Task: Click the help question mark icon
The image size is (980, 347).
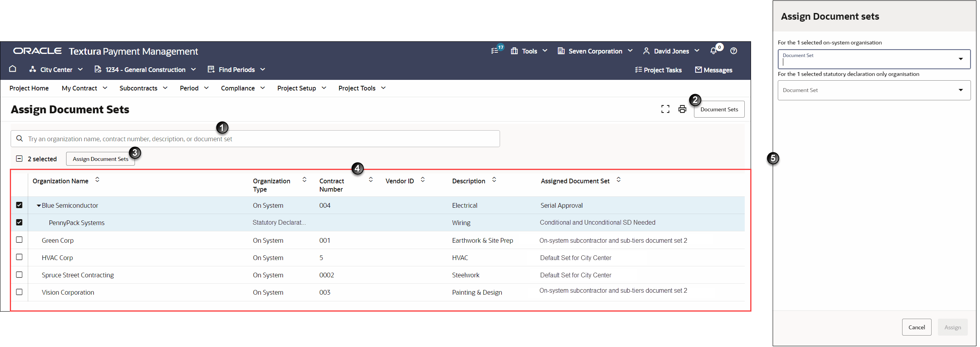Action: 734,51
